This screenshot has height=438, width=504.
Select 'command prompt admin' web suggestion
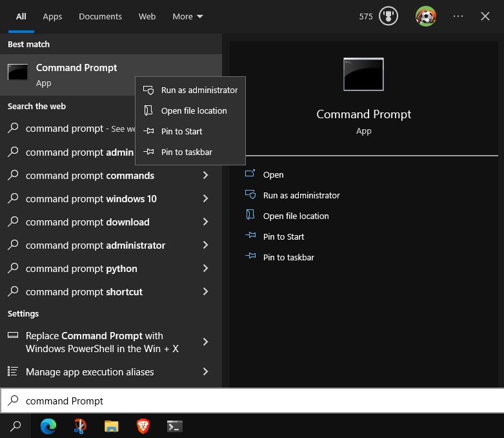click(x=68, y=152)
